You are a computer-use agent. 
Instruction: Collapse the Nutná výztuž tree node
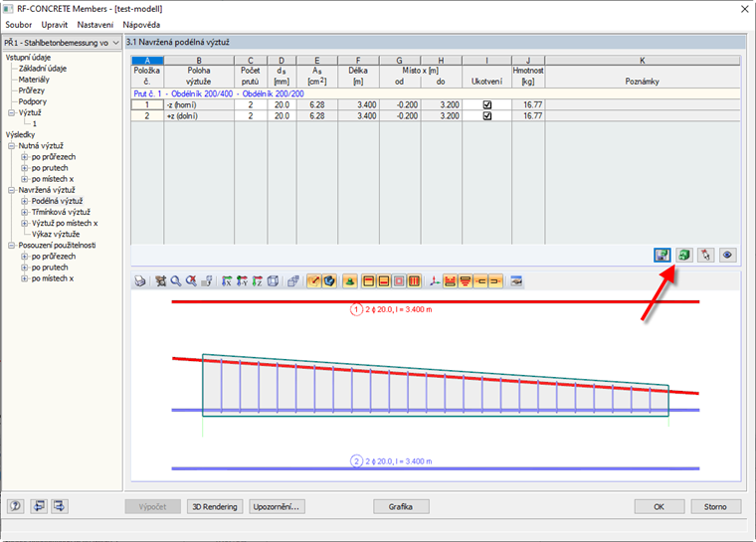[11, 145]
